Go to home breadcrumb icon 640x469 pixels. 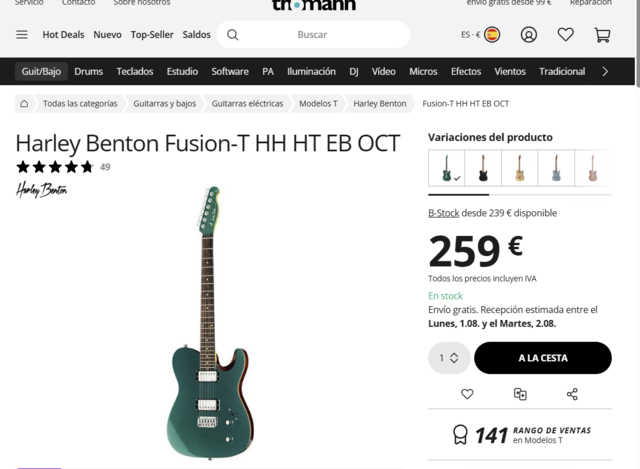[24, 104]
